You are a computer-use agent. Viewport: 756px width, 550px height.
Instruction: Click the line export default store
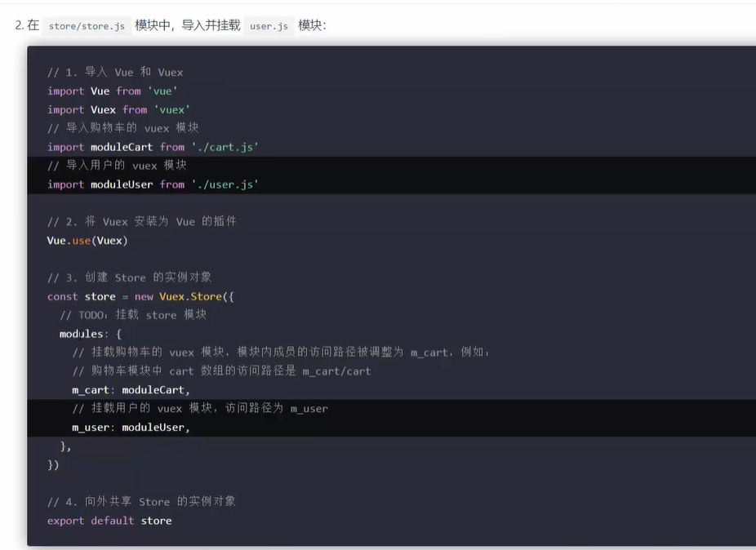point(109,521)
